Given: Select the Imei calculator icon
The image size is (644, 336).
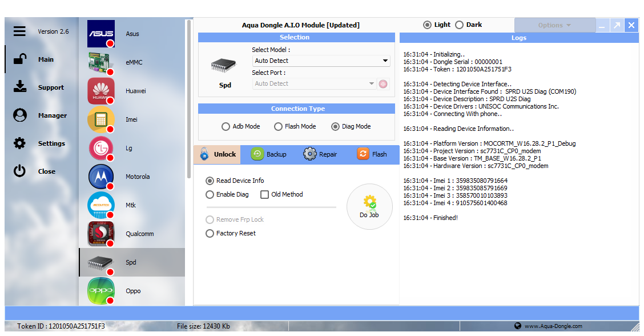Looking at the screenshot, I should point(101,119).
